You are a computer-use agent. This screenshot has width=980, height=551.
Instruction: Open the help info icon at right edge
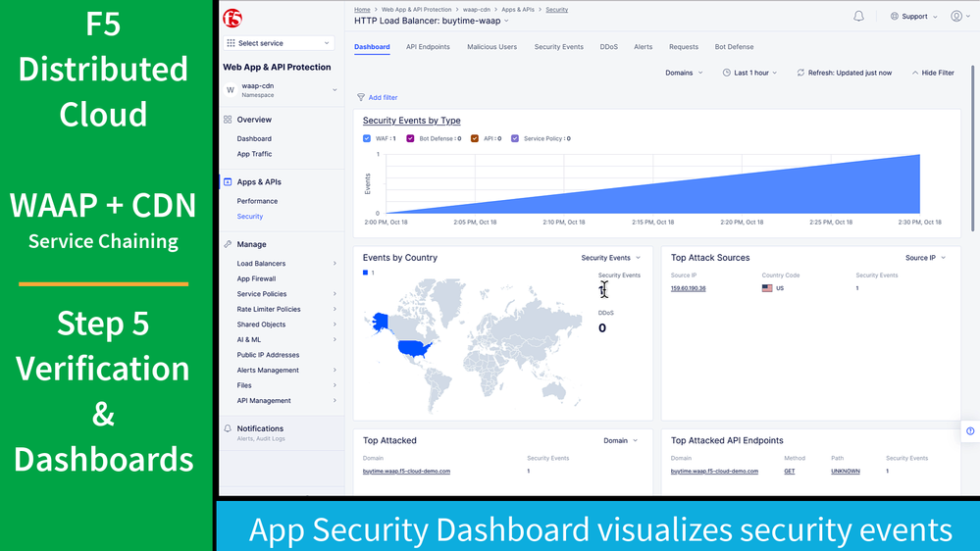click(x=970, y=431)
